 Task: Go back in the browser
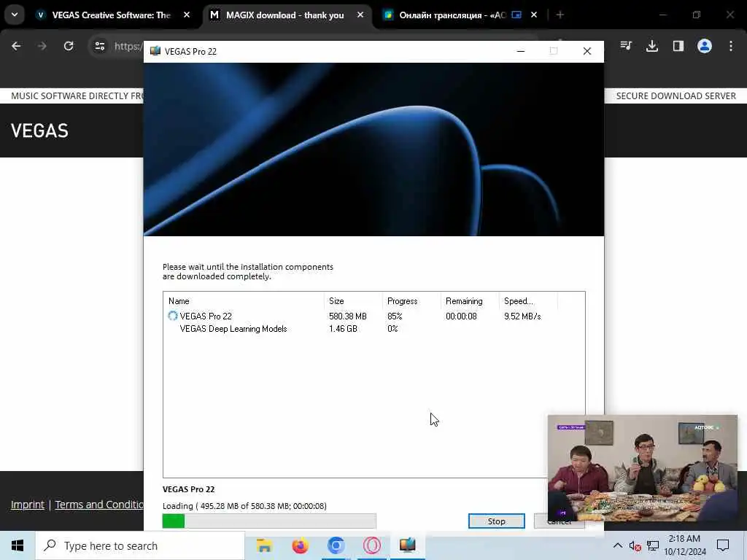(x=16, y=46)
